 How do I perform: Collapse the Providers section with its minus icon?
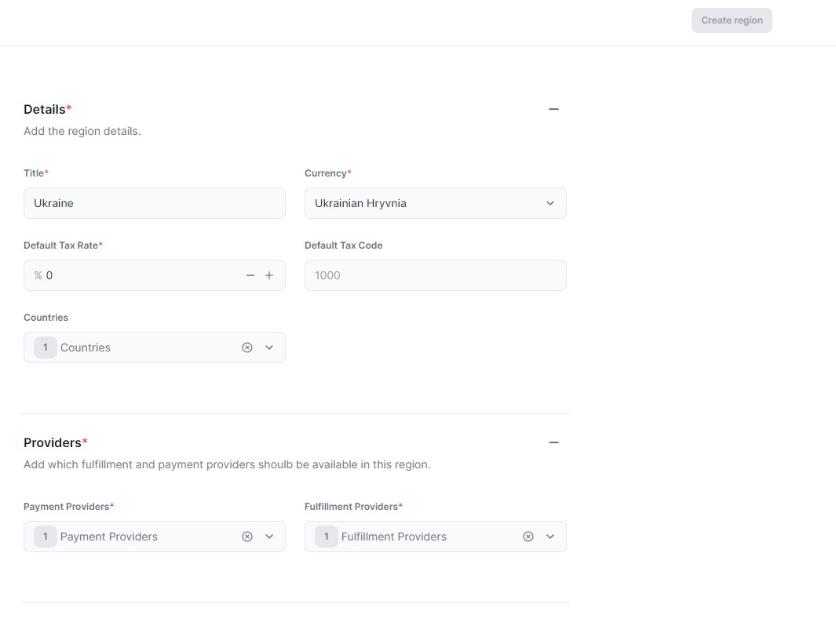tap(554, 442)
